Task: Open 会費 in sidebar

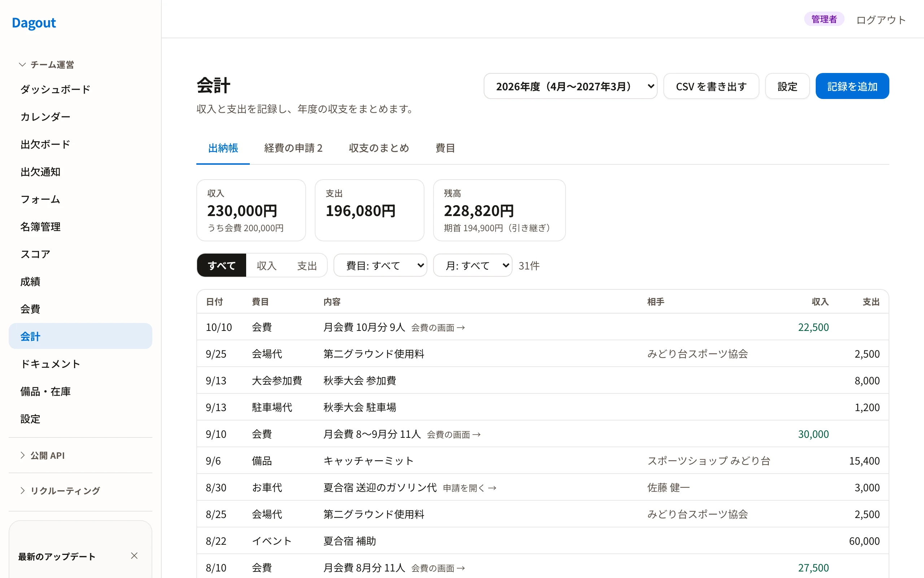Action: tap(80, 309)
